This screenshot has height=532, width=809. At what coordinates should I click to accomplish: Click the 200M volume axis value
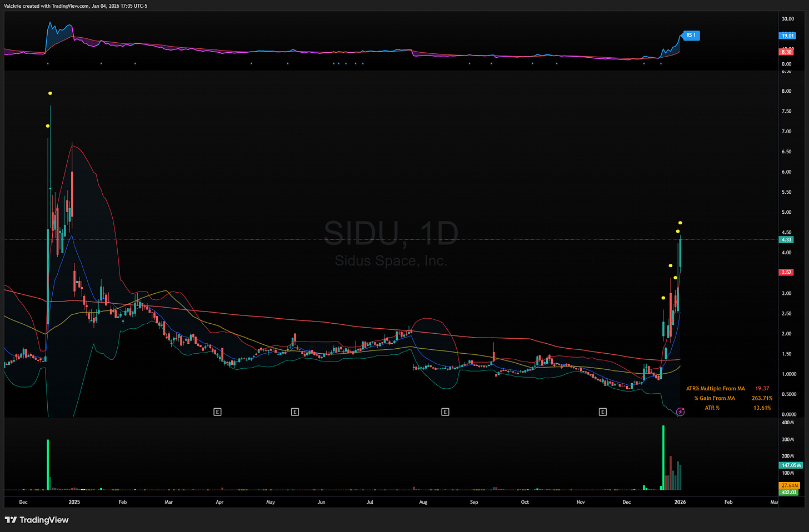788,456
